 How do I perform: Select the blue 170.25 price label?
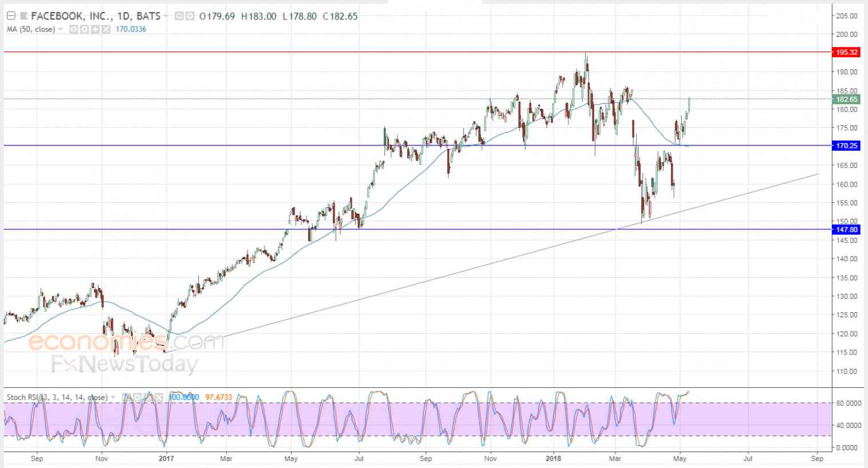point(846,145)
